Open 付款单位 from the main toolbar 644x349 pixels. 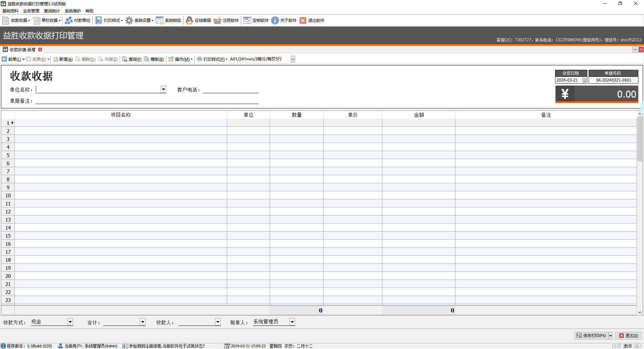click(78, 20)
